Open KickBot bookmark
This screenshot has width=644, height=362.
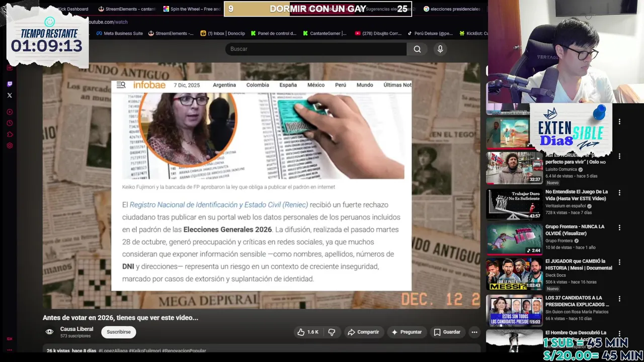(x=473, y=33)
